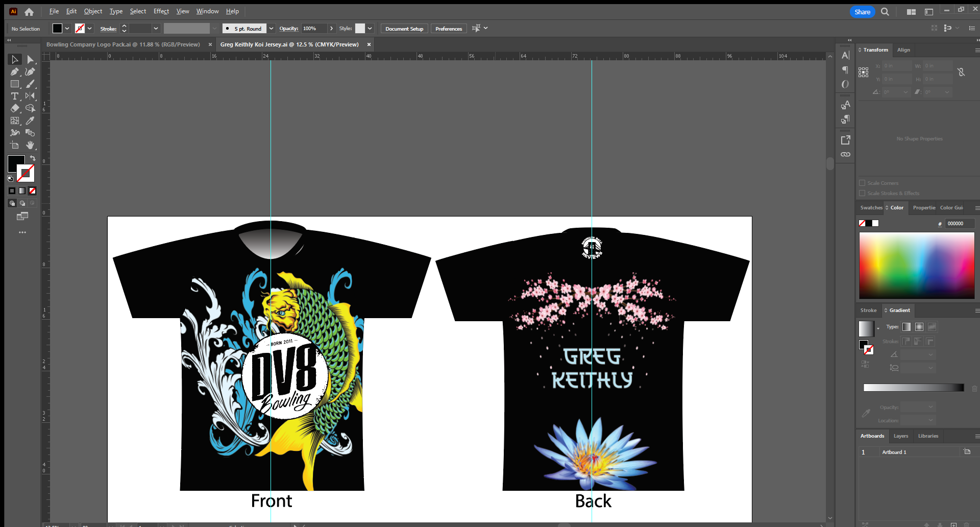Open fill color dropdown in control bar
This screenshot has height=527, width=980.
pyautogui.click(x=67, y=29)
